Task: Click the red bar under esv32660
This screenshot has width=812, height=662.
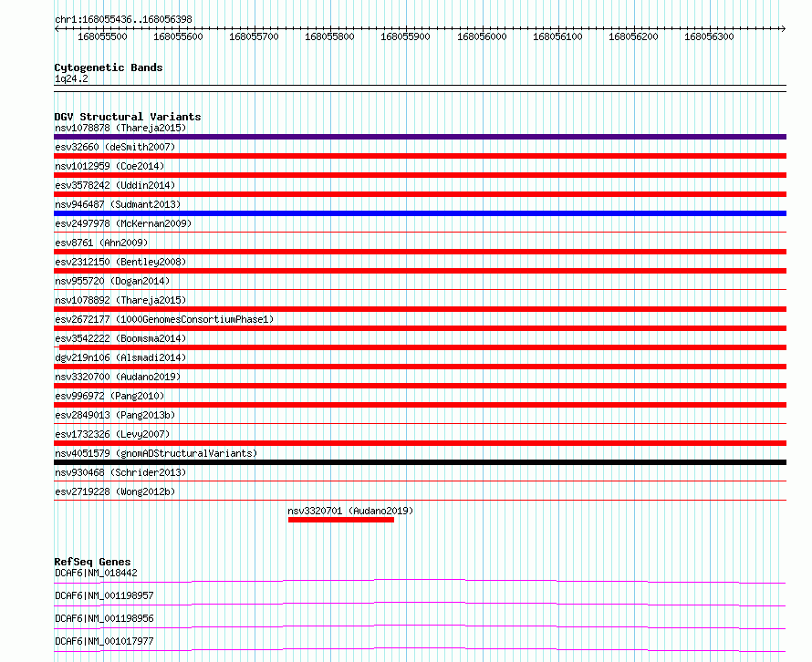Action: (420, 156)
